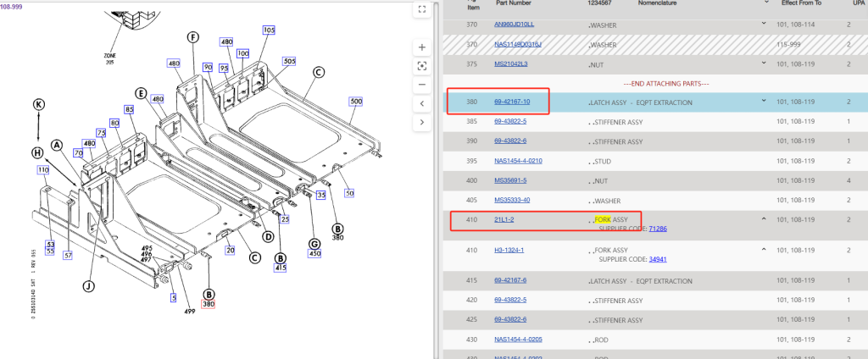Open 69-43822-6 in item 390 row

[x=509, y=141]
